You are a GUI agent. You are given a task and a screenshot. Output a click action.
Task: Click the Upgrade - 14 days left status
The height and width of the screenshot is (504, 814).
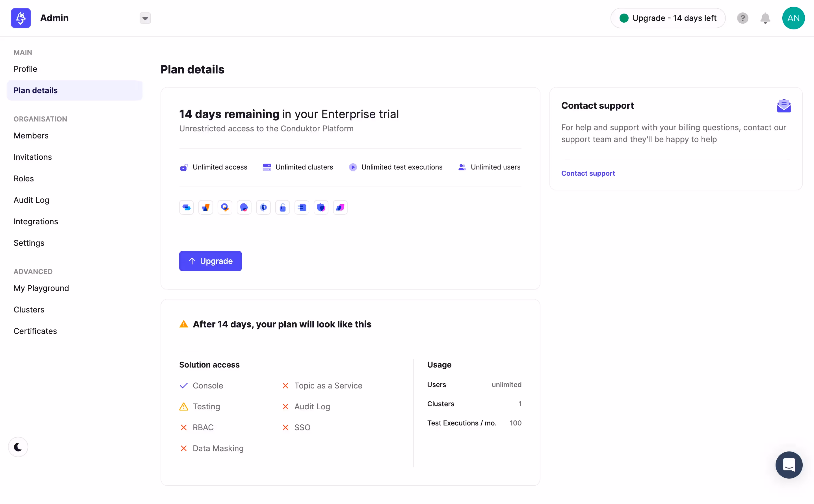point(668,18)
